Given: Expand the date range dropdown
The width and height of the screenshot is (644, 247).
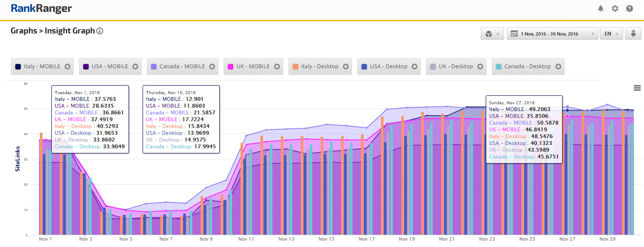Looking at the screenshot, I should pos(552,34).
